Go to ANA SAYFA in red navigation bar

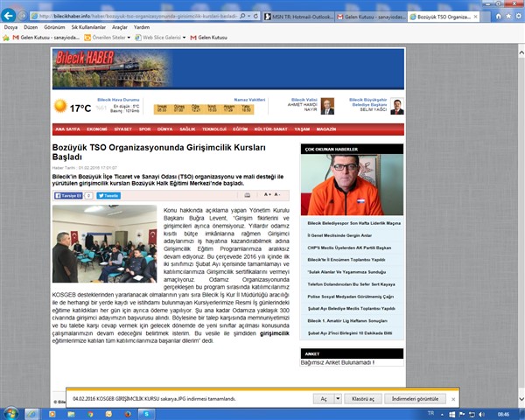tap(67, 129)
